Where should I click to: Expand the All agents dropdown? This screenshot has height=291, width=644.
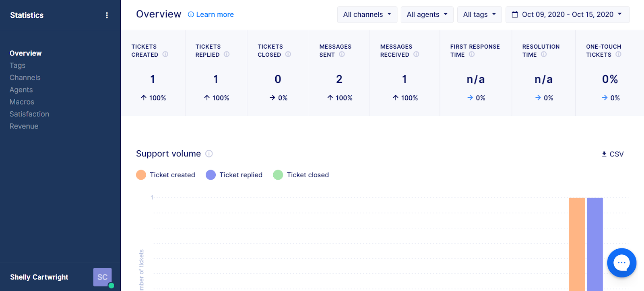pyautogui.click(x=427, y=14)
